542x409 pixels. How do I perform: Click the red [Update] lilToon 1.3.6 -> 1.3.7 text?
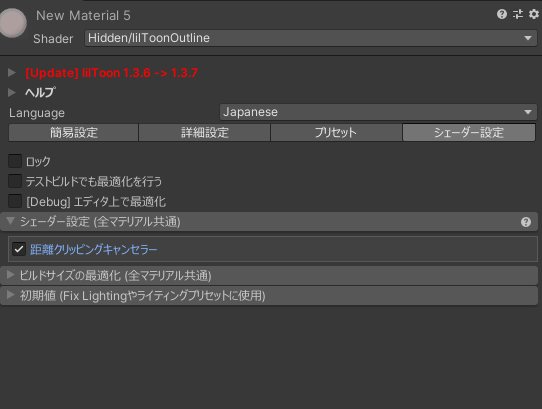click(111, 73)
